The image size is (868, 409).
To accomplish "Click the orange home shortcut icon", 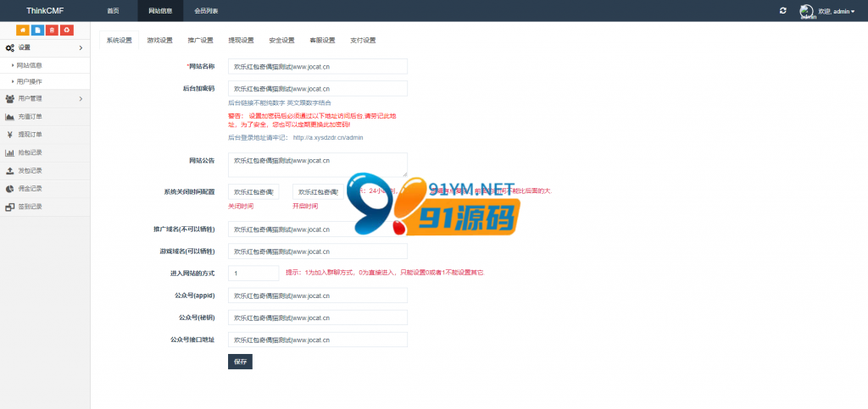I will click(23, 30).
